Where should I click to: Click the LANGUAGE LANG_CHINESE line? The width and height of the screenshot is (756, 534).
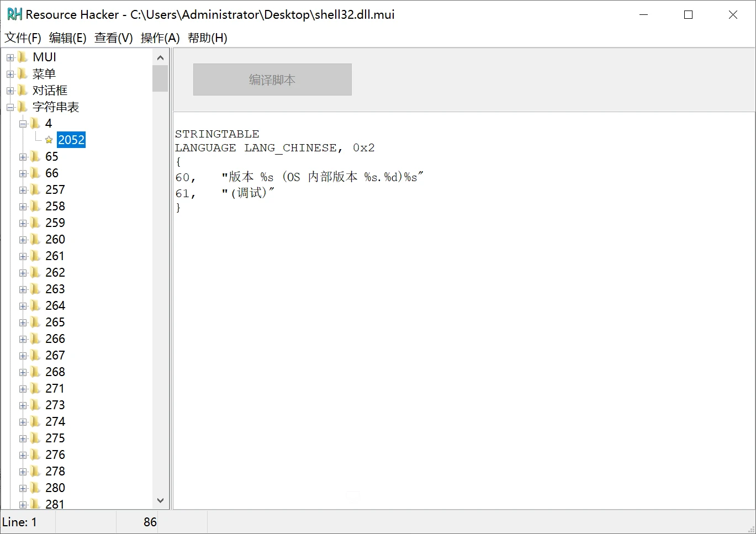click(x=275, y=147)
